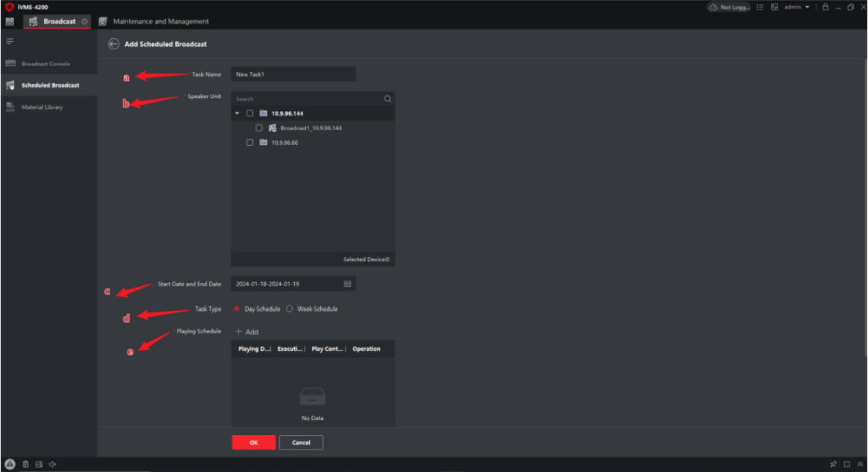Open Material Library in sidebar

(42, 107)
